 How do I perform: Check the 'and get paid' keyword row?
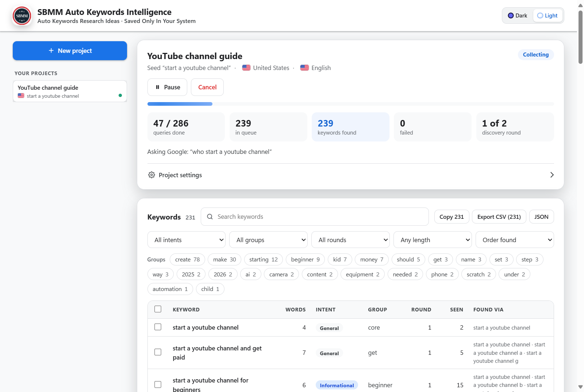158,352
